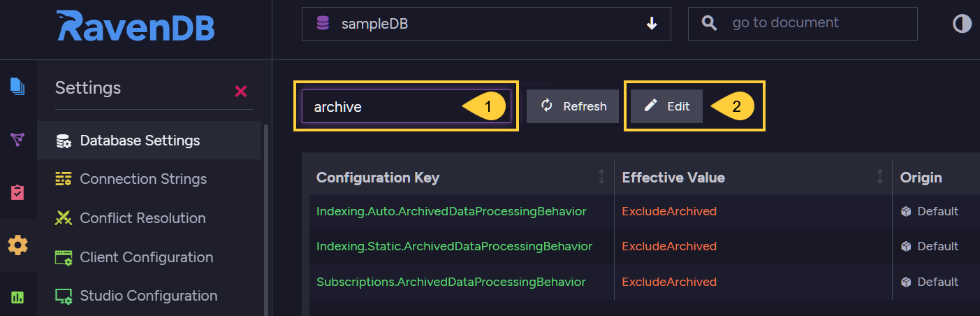This screenshot has width=980, height=316.
Task: Click the magnifier icon in search box
Action: 710,24
